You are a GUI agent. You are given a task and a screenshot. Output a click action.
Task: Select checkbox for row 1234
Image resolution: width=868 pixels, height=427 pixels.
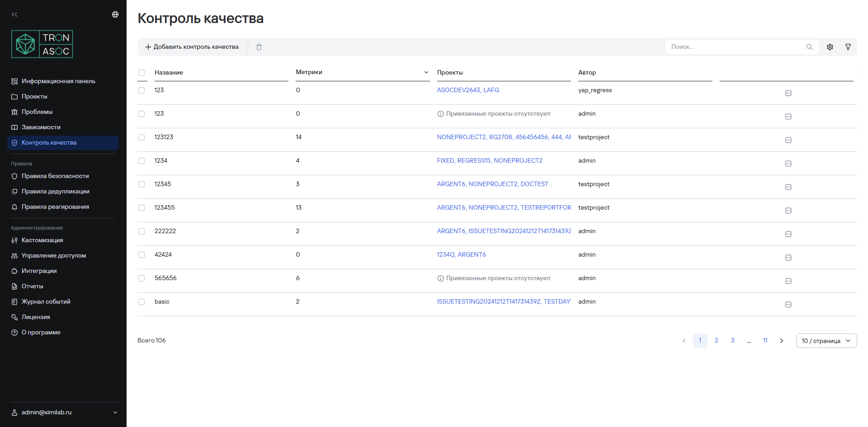[x=142, y=161]
